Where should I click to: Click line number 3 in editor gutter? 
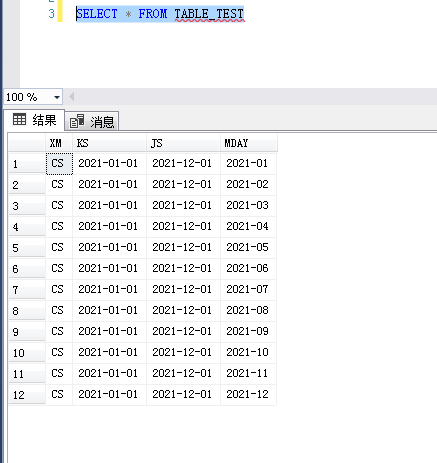click(x=51, y=14)
